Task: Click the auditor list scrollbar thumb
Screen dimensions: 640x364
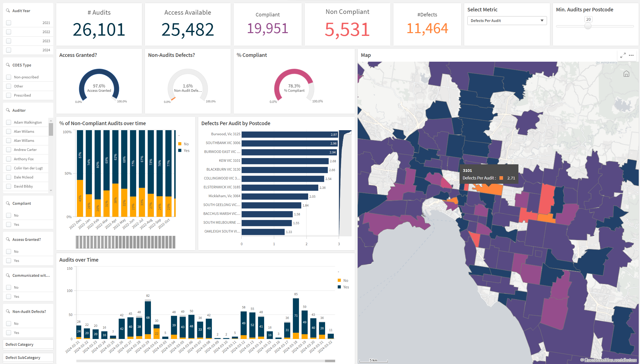Action: click(x=51, y=129)
